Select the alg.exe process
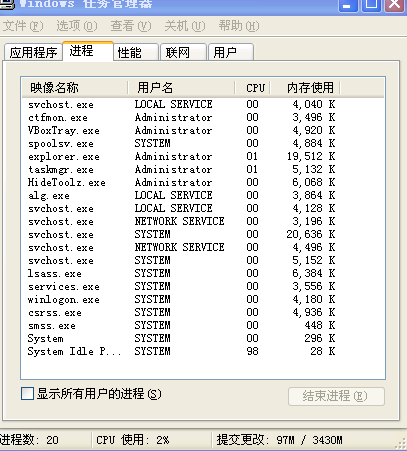Image resolution: width=407 pixels, height=451 pixels. pyautogui.click(x=203, y=195)
